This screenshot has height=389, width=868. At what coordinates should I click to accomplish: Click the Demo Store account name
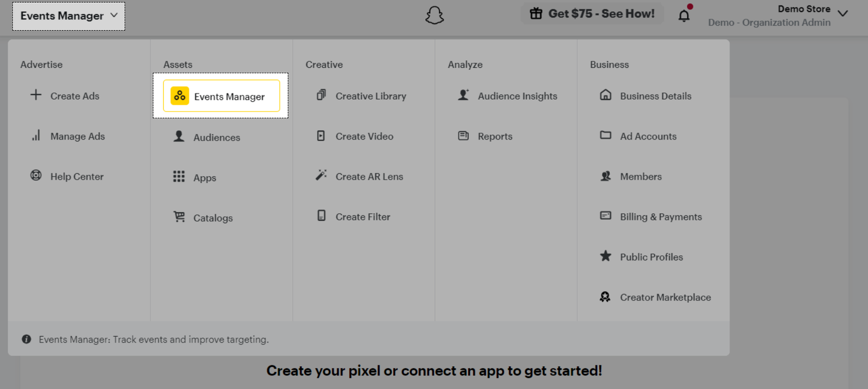804,9
